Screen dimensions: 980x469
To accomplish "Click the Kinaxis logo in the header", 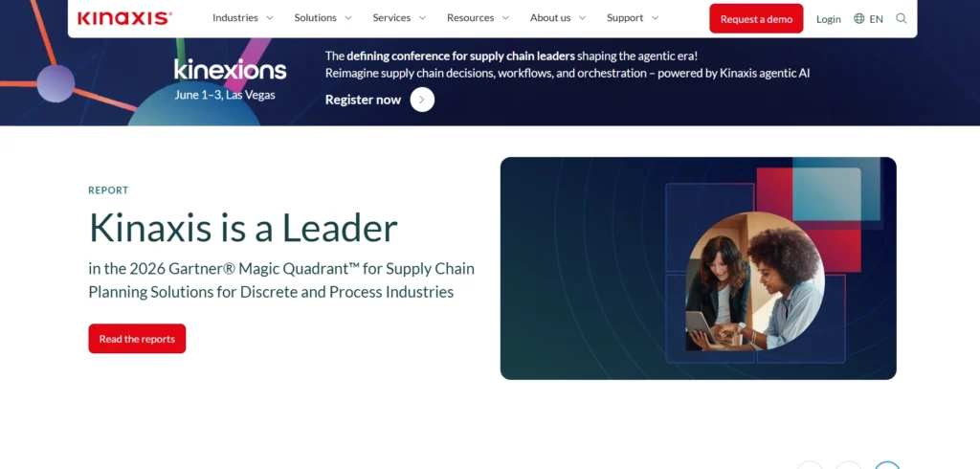I will [124, 18].
